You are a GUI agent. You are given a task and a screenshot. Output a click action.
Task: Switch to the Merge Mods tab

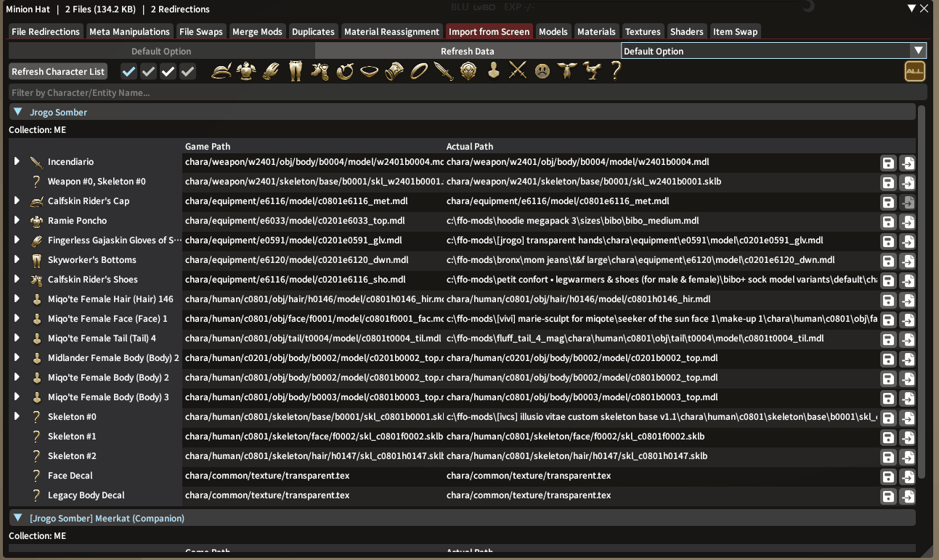[x=257, y=32]
